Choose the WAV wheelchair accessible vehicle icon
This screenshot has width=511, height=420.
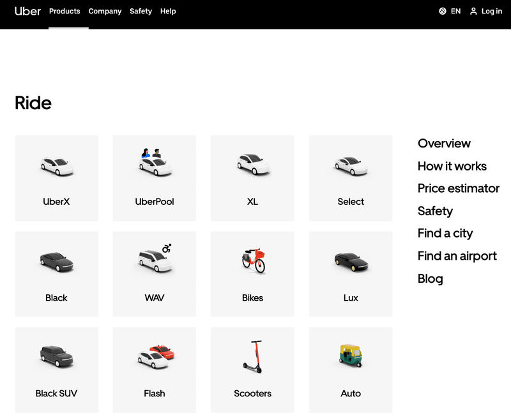[155, 258]
